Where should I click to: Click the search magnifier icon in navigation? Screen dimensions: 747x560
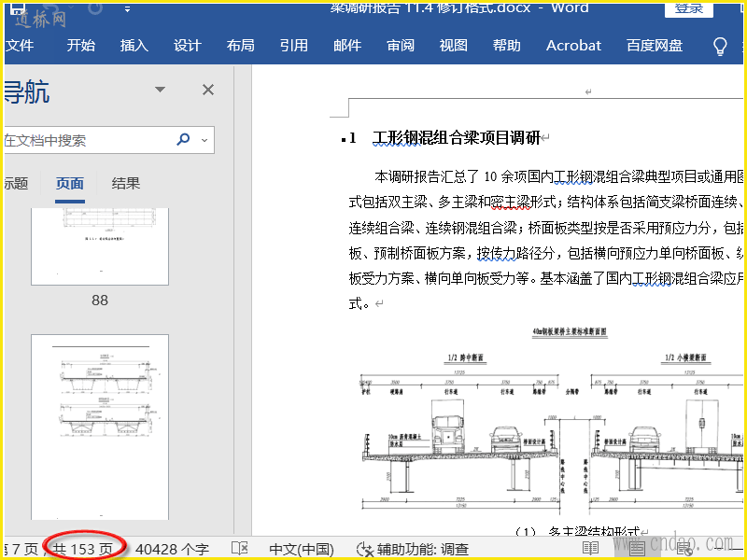[183, 140]
